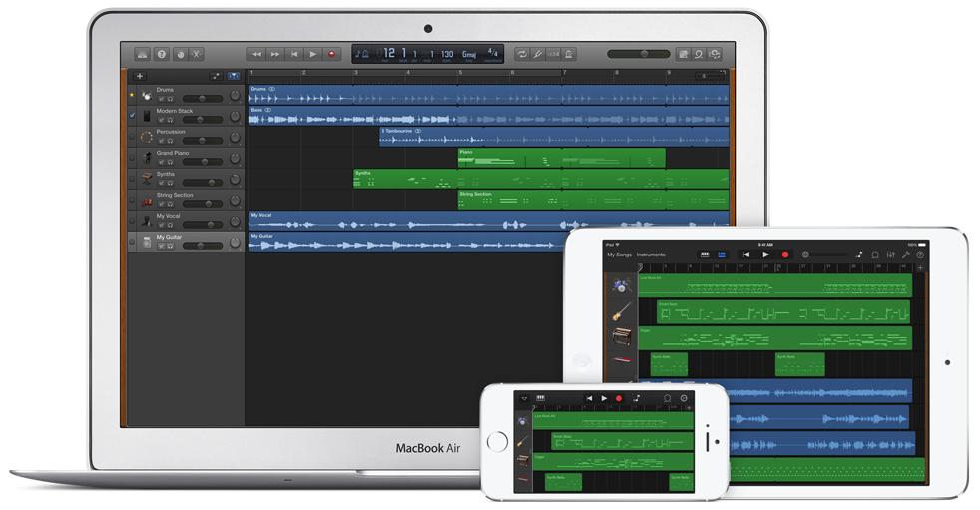This screenshot has height=510, width=980.
Task: Tick the empty groove checkbox on Percussion track
Action: click(132, 137)
